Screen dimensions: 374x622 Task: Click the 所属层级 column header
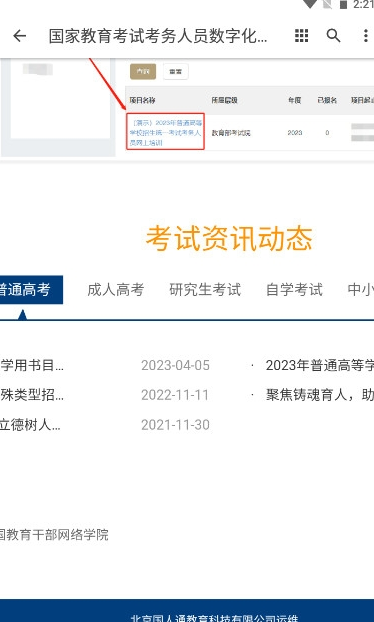224,100
